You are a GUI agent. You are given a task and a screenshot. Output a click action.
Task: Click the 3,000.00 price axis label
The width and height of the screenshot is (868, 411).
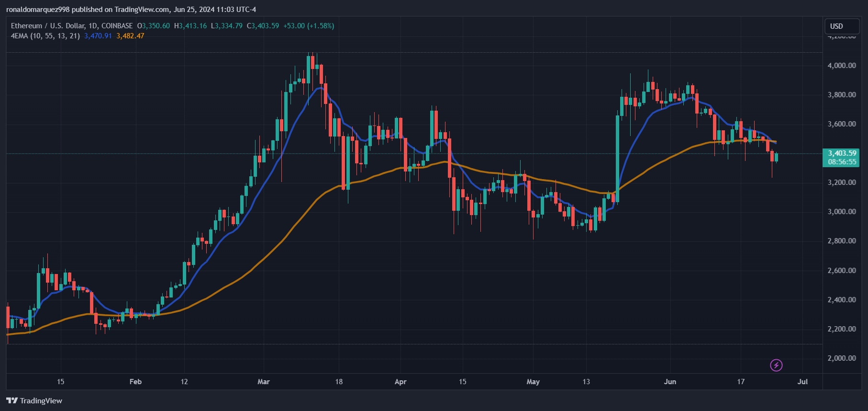(x=842, y=212)
